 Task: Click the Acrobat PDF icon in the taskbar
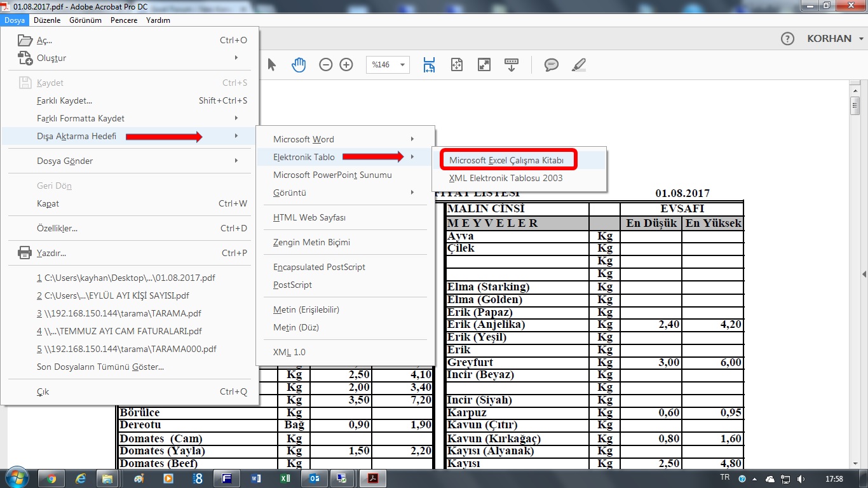[374, 478]
